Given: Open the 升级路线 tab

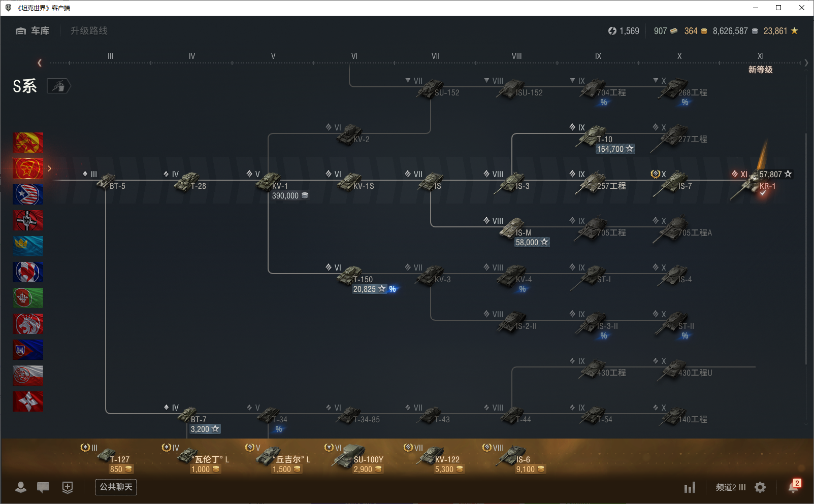Looking at the screenshot, I should (x=89, y=31).
